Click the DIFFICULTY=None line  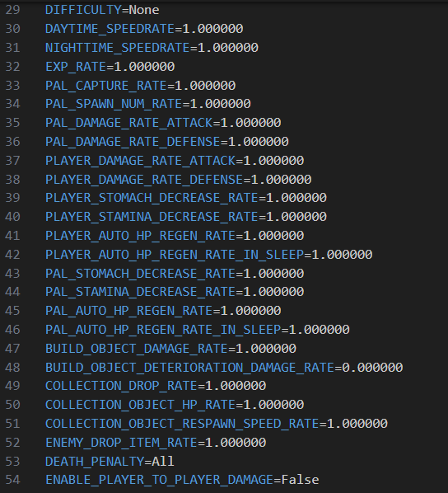(102, 10)
